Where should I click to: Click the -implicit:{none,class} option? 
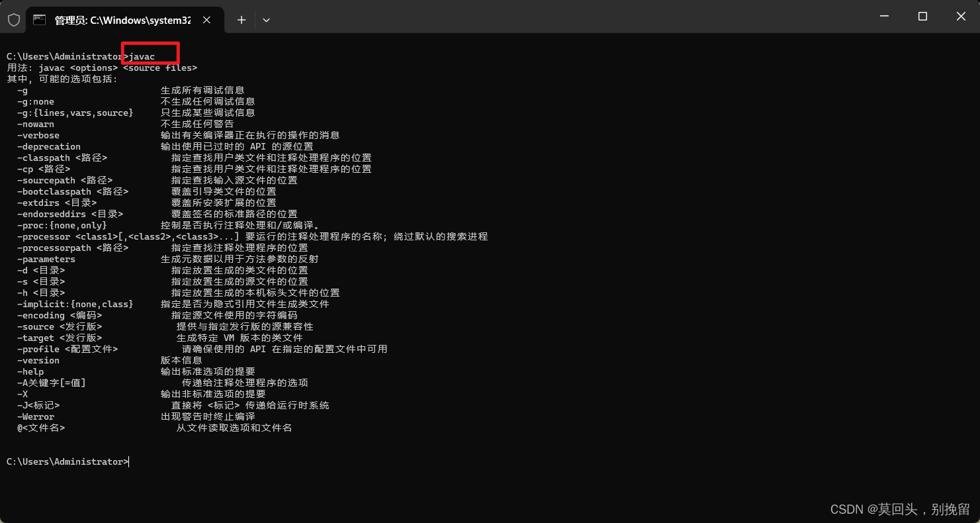[x=75, y=305]
